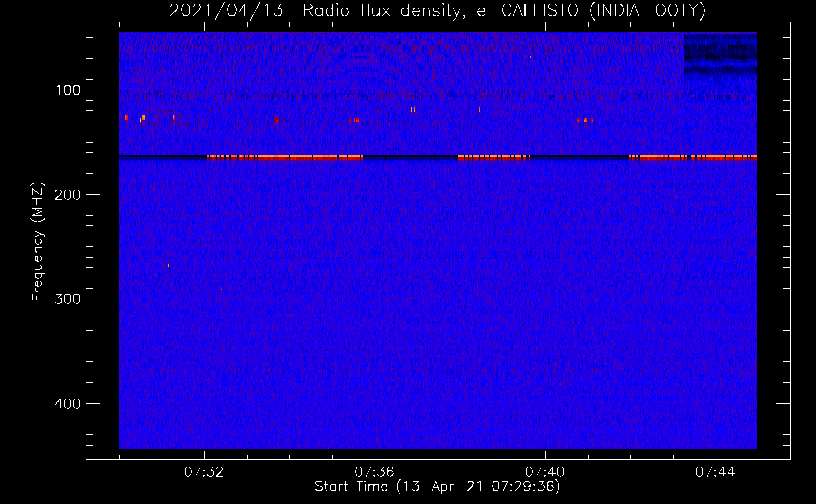Click the 200 MHz frequency tick label

pos(68,195)
